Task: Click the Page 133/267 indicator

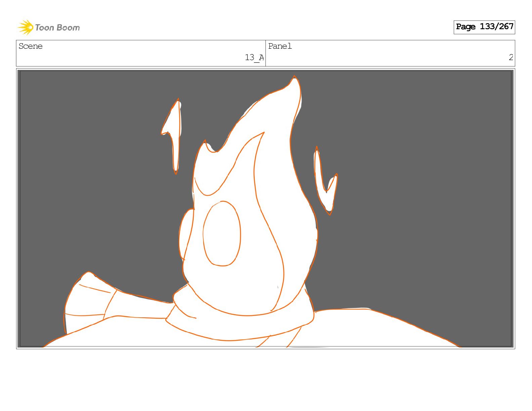Action: (x=484, y=27)
